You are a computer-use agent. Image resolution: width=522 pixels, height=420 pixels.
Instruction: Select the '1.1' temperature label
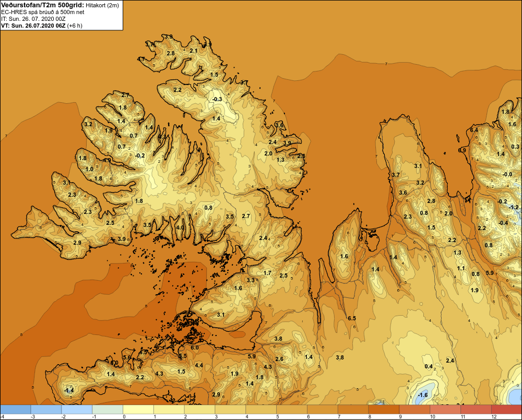point(461,268)
